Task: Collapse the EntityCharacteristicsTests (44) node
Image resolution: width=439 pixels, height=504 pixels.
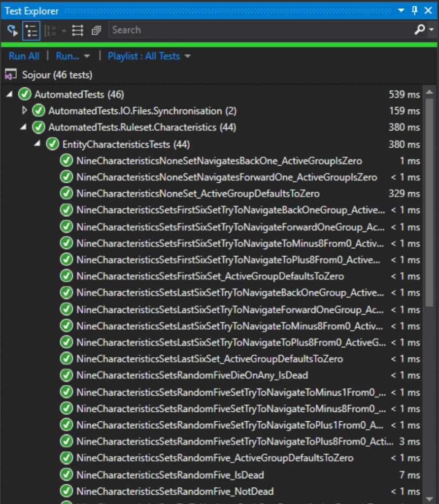Action: point(37,144)
